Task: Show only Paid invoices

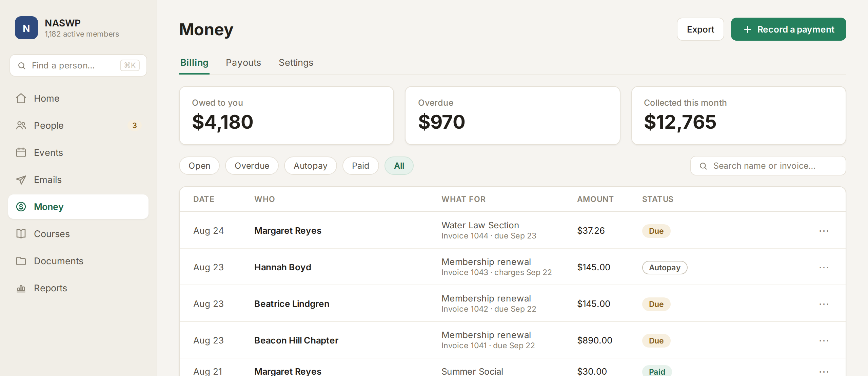Action: coord(360,166)
